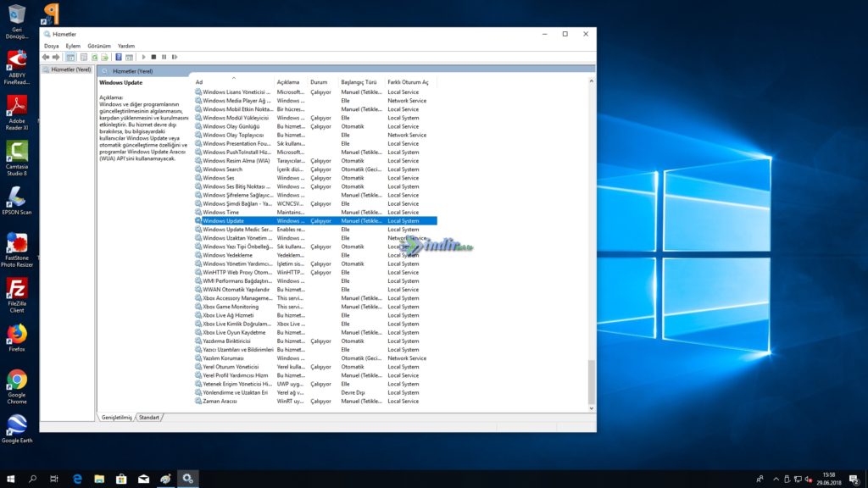Select the Yerel Oturum Yöneticisi service row
Image resolution: width=868 pixels, height=488 pixels.
click(x=315, y=367)
